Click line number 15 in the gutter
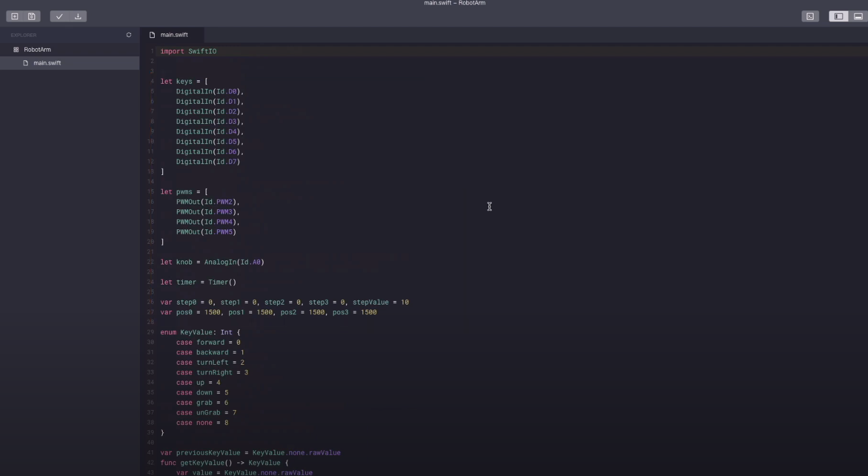Image resolution: width=868 pixels, height=476 pixels. (151, 192)
